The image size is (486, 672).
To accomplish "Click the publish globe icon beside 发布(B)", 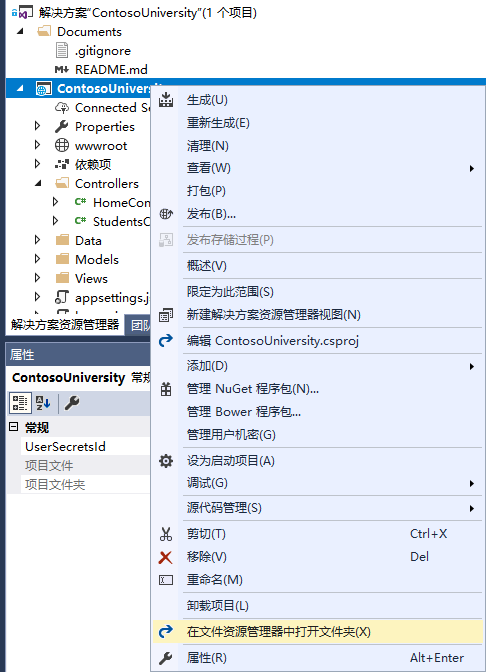I will [x=166, y=213].
